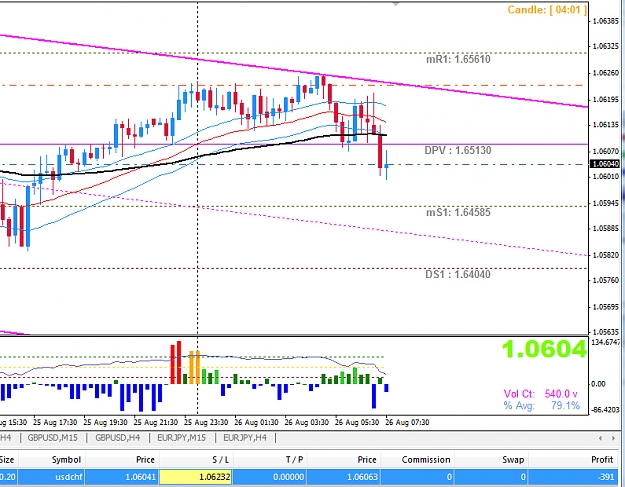Click the Swap column header
The height and width of the screenshot is (487, 625).
[x=491, y=460]
